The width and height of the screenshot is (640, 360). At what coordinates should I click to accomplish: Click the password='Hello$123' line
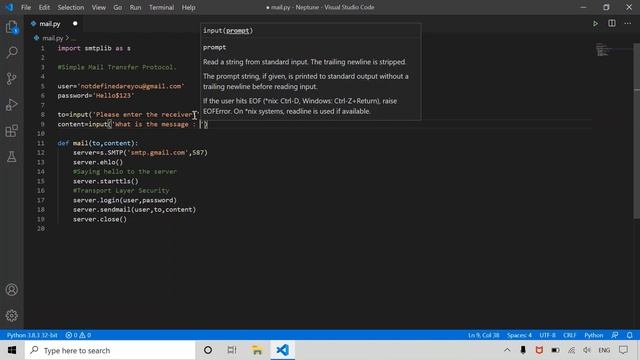[x=96, y=96]
